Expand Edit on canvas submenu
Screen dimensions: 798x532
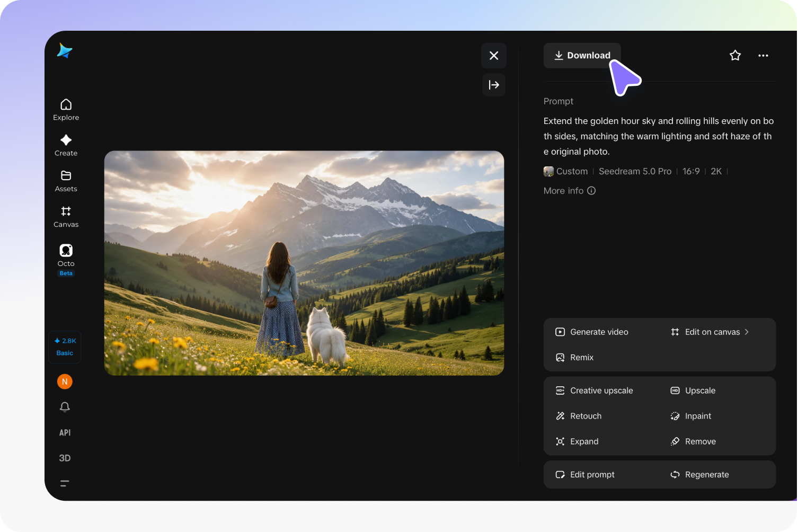[x=710, y=332]
